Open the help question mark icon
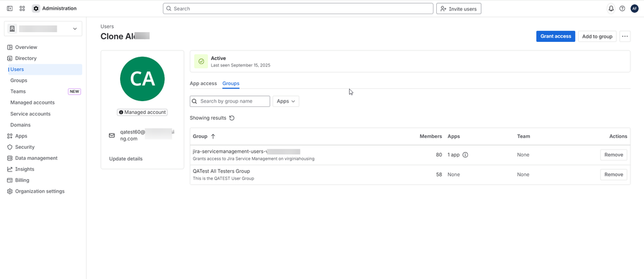This screenshot has height=279, width=644. click(622, 8)
